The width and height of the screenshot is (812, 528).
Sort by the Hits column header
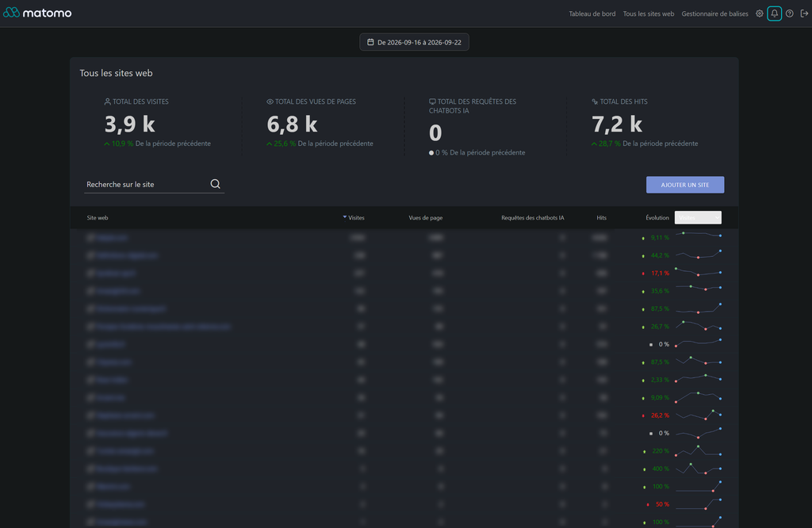click(601, 218)
